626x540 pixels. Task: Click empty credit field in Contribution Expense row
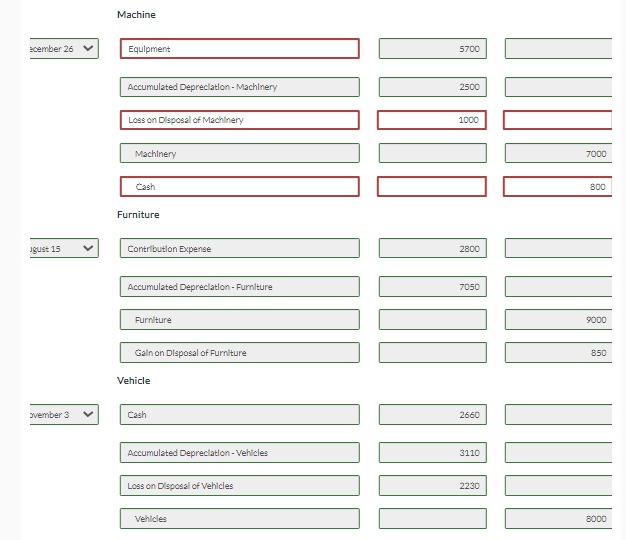558,248
